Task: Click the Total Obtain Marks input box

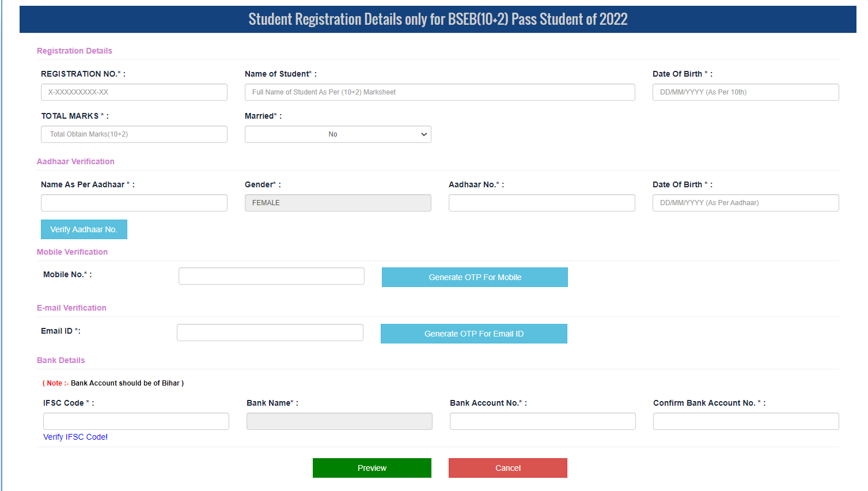Action: 134,134
